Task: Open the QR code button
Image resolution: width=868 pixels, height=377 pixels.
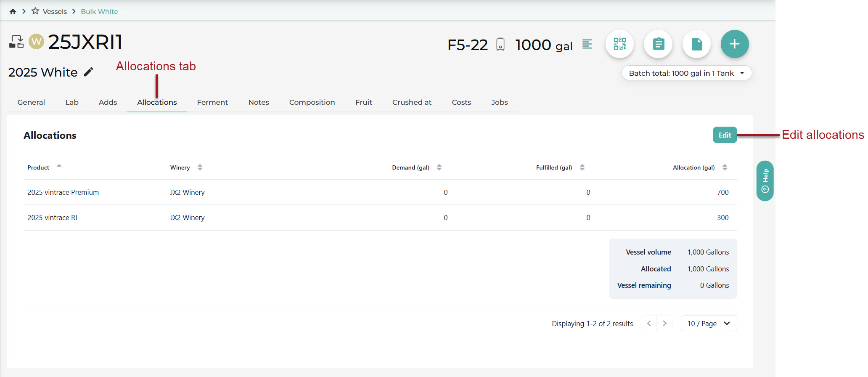Action: (620, 44)
